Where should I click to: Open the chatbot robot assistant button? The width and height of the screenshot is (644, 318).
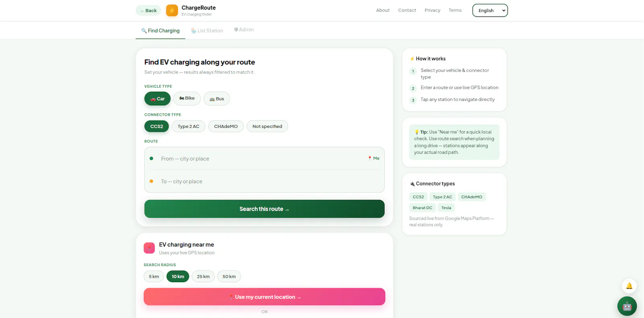pyautogui.click(x=627, y=306)
